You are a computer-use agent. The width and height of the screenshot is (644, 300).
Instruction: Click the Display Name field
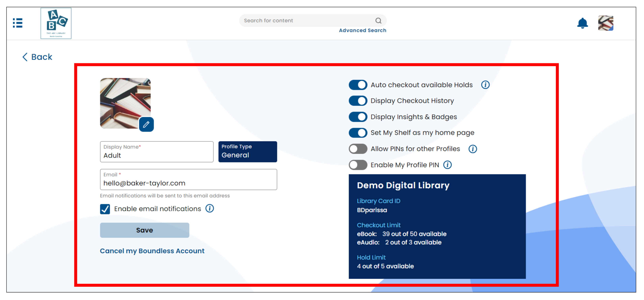point(156,155)
